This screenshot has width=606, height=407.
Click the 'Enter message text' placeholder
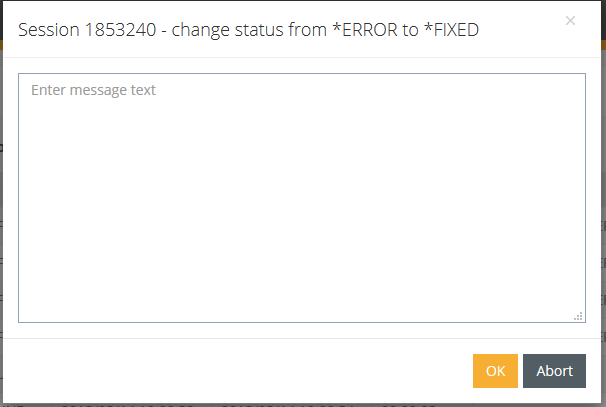(93, 90)
